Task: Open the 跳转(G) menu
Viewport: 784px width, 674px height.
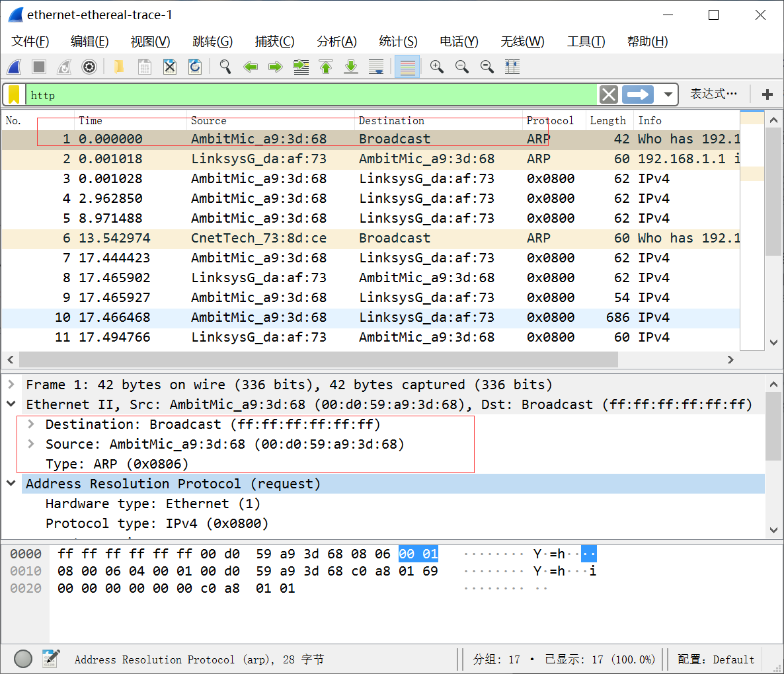Action: click(212, 42)
